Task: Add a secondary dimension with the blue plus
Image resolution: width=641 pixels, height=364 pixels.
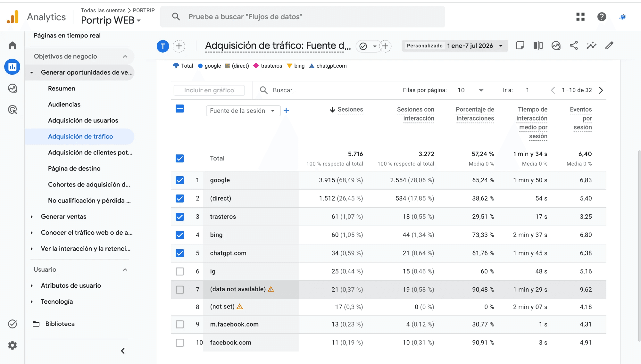Action: tap(286, 110)
